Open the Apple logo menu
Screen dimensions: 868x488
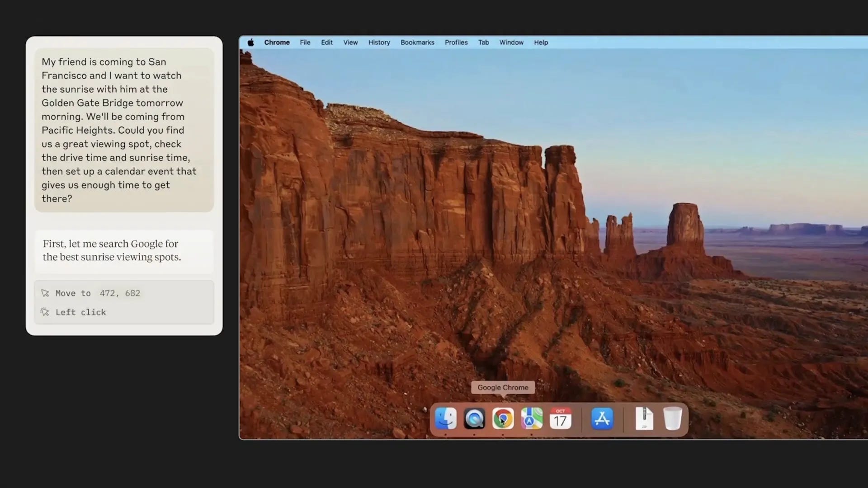251,42
